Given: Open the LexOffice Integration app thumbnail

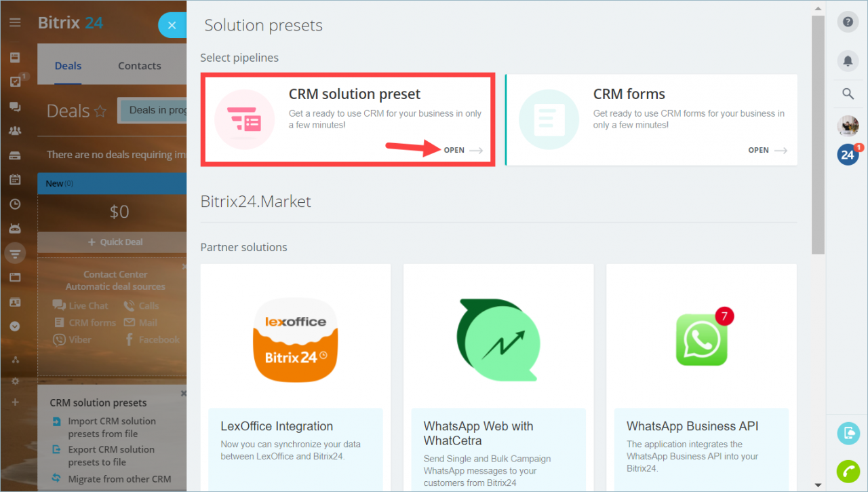Looking at the screenshot, I should click(296, 339).
